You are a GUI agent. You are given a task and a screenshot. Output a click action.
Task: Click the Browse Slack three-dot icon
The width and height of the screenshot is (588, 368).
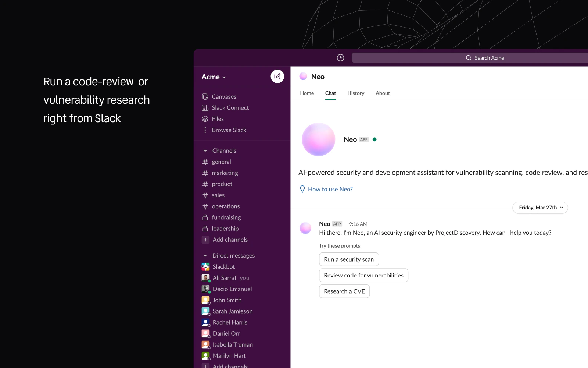click(205, 130)
